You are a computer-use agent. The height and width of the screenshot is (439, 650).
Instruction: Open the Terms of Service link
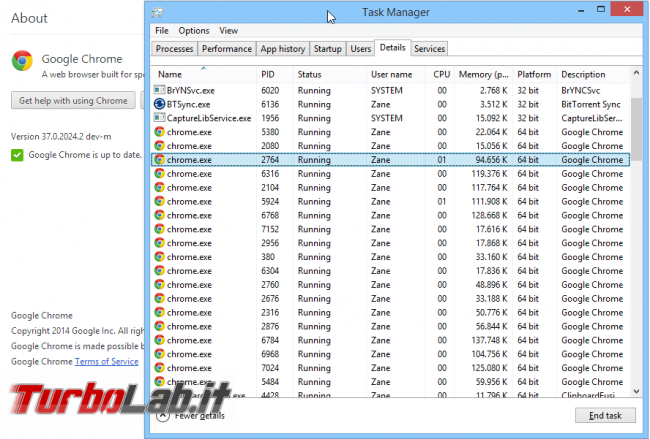[107, 361]
